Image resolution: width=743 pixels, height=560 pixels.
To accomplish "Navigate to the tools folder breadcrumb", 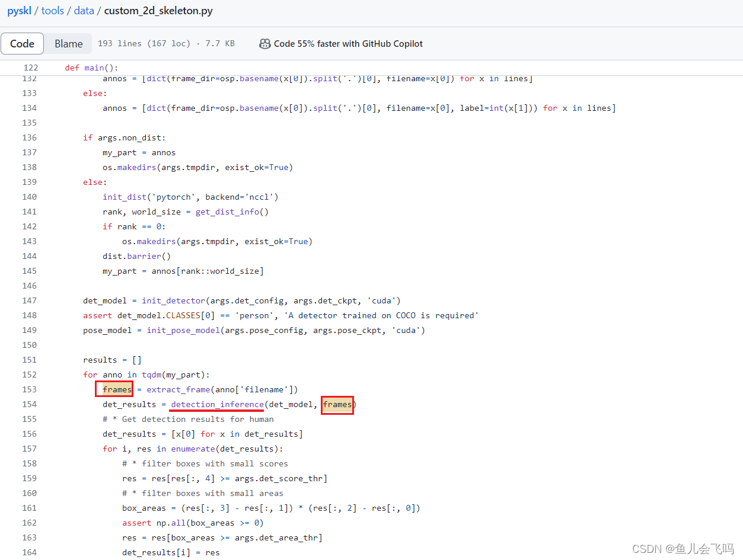I will (52, 10).
